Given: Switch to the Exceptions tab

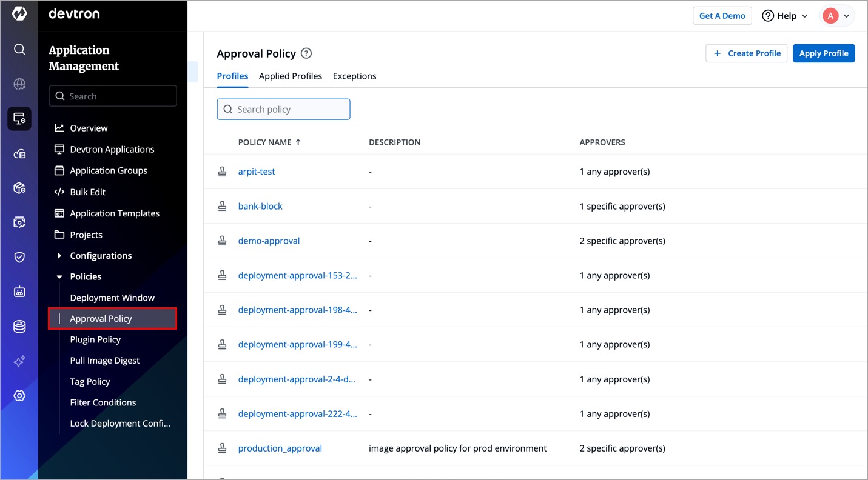Looking at the screenshot, I should point(354,76).
